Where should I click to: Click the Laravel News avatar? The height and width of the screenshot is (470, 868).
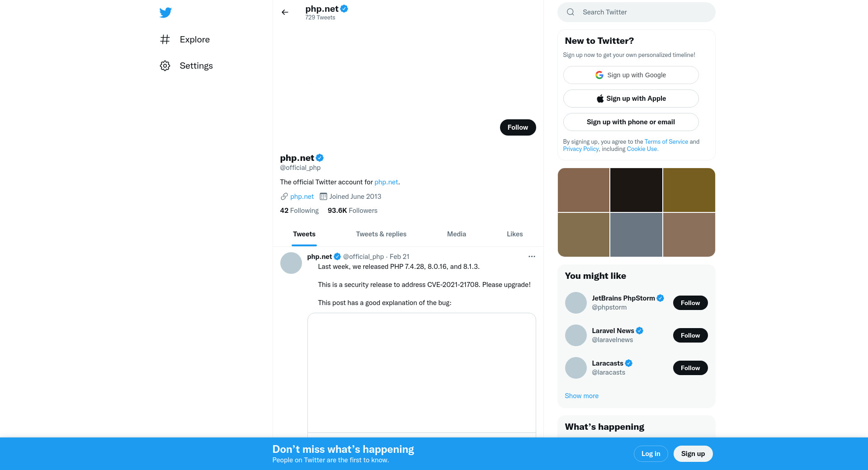click(x=576, y=335)
